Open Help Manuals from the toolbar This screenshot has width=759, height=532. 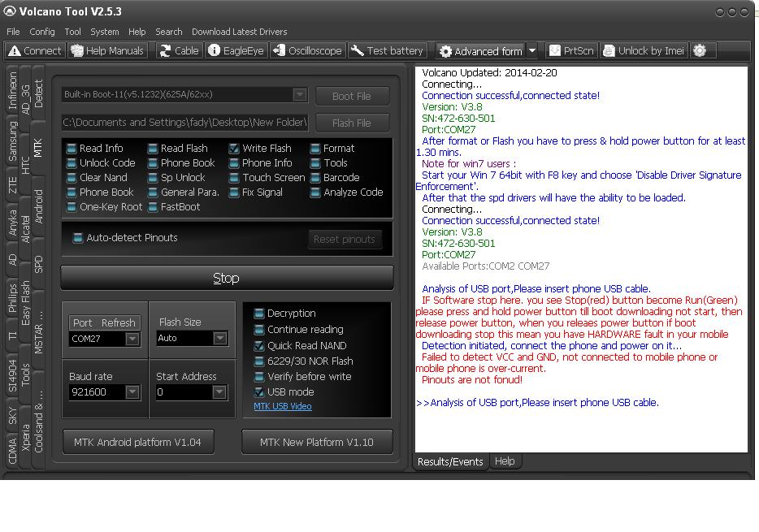coord(107,51)
